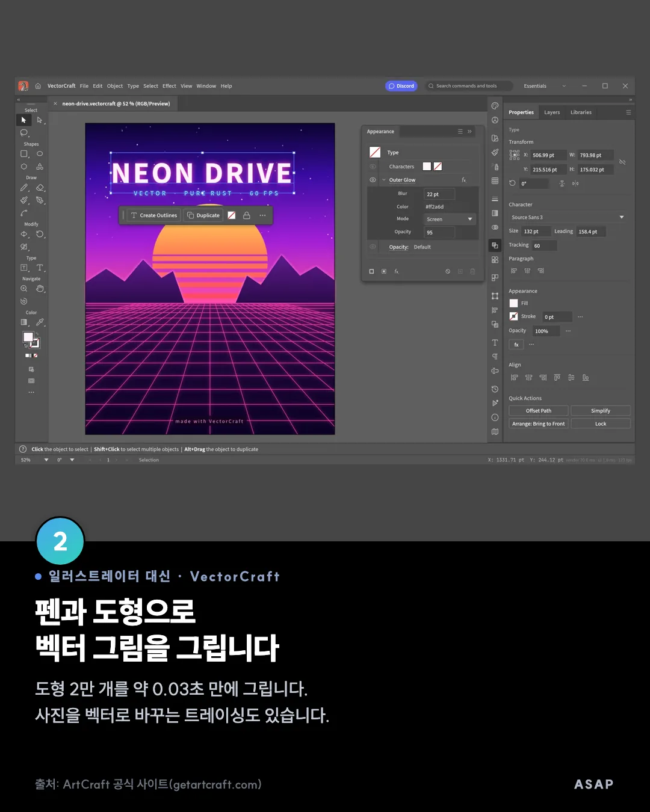The height and width of the screenshot is (812, 650).
Task: Activate the Hand tool
Action: tap(40, 289)
